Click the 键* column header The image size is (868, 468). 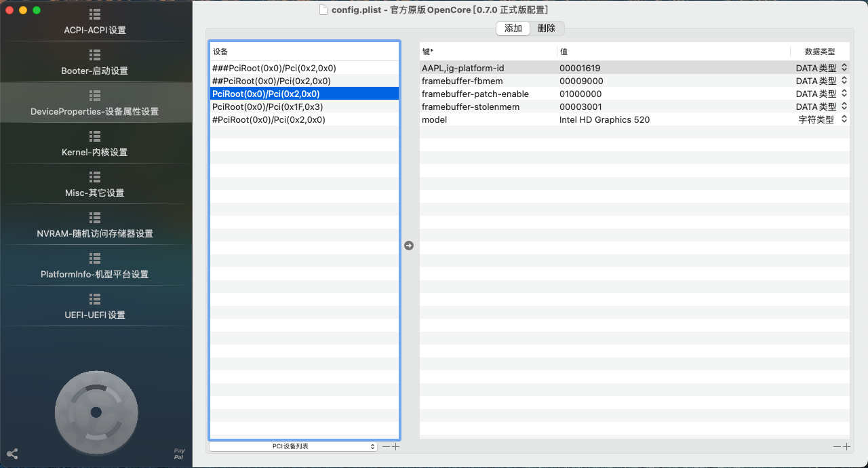click(488, 52)
